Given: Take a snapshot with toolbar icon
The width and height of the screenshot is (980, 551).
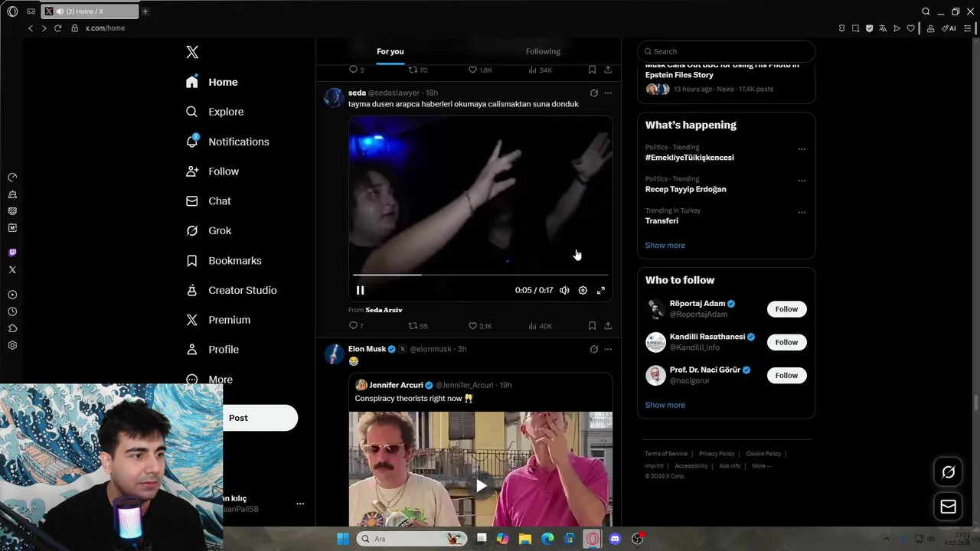Looking at the screenshot, I should 855,28.
